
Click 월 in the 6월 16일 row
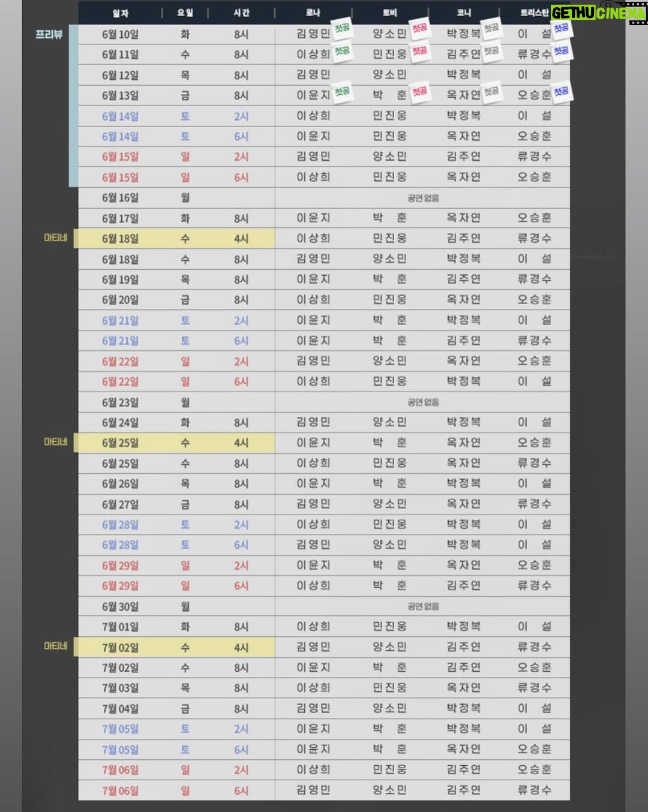[185, 198]
